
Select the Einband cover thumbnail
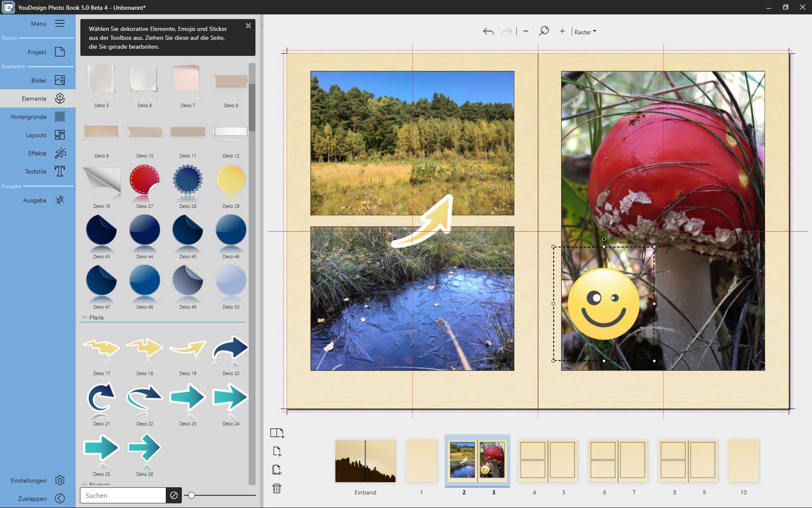(x=365, y=461)
